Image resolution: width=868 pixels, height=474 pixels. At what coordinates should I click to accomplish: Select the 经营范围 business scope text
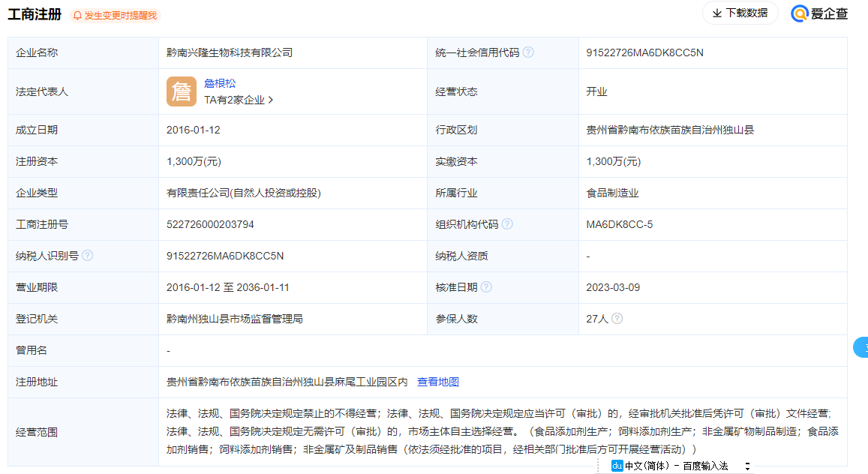503,431
